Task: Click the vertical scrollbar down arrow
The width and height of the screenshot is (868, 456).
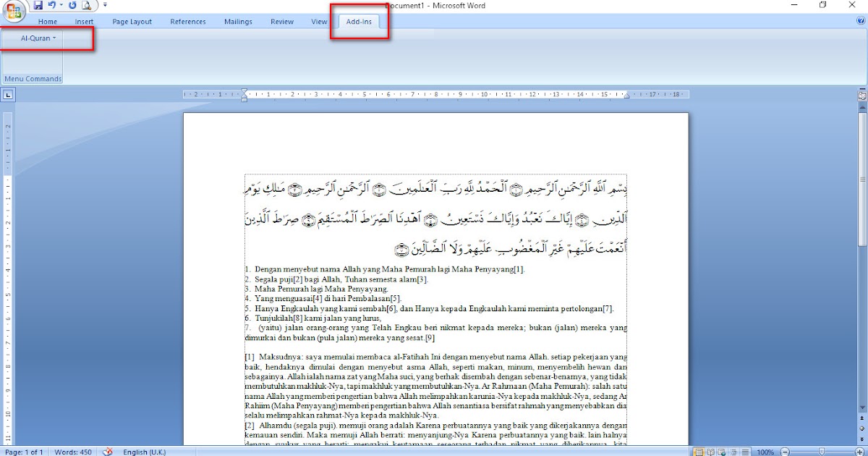Action: click(x=861, y=409)
